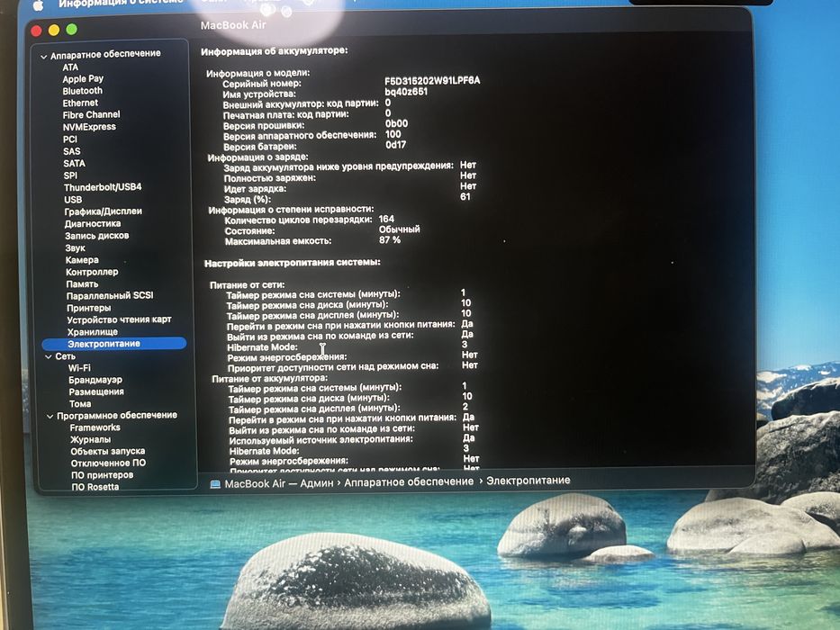Select NVMExpress in the sidebar
This screenshot has height=630, width=840.
coord(89,127)
